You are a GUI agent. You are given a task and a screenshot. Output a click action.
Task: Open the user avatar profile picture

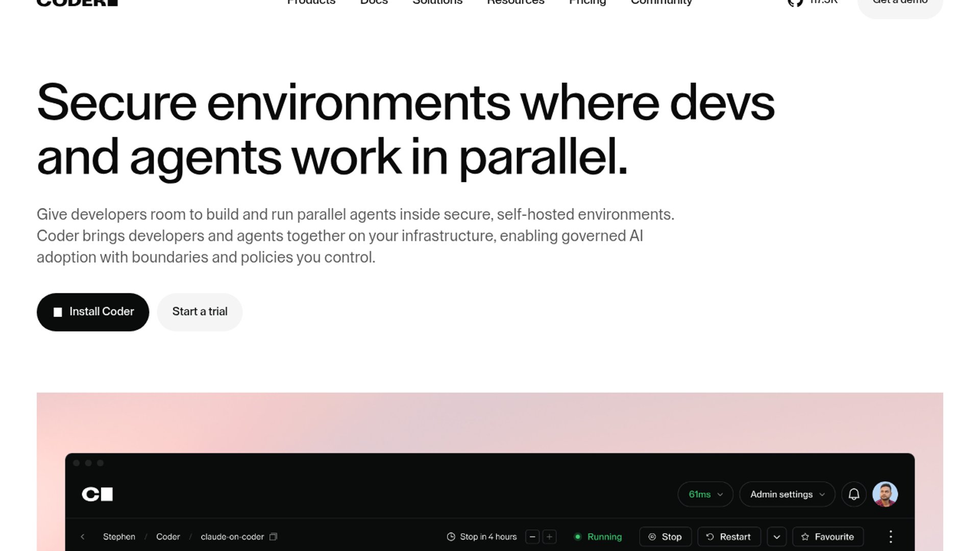(x=885, y=494)
